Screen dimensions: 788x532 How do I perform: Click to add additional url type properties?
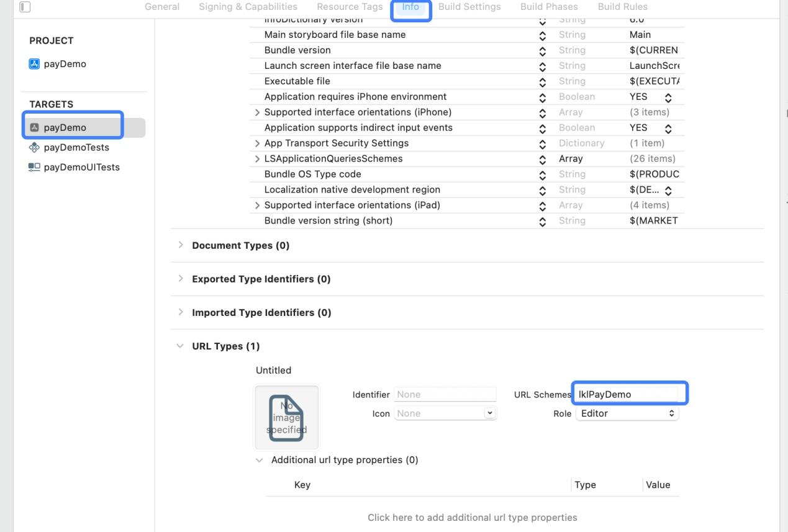[x=472, y=517]
